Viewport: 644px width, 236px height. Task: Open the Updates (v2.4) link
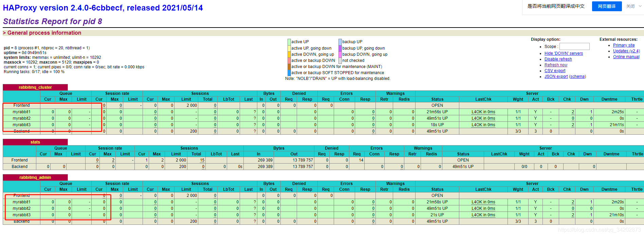[626, 51]
